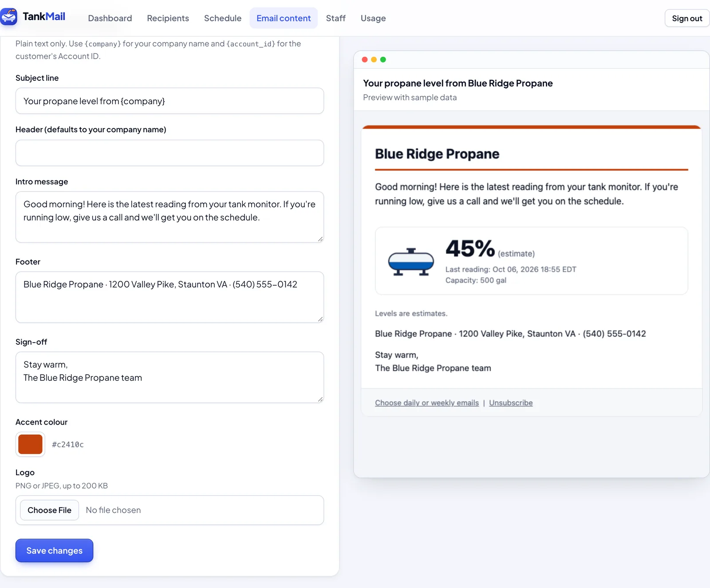Click the 'No file chosen' text
The width and height of the screenshot is (710, 588).
point(113,510)
